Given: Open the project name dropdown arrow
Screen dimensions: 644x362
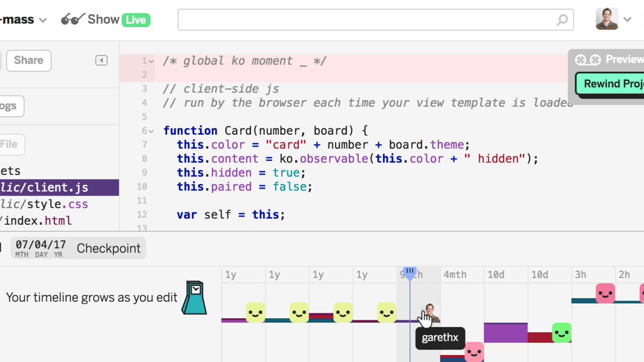Looking at the screenshot, I should pos(43,20).
